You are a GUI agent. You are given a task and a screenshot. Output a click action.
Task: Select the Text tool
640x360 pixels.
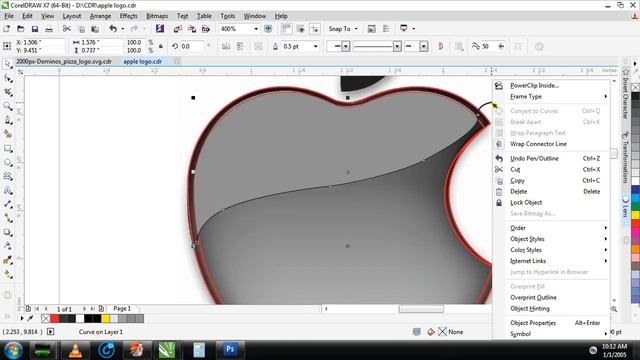7,190
